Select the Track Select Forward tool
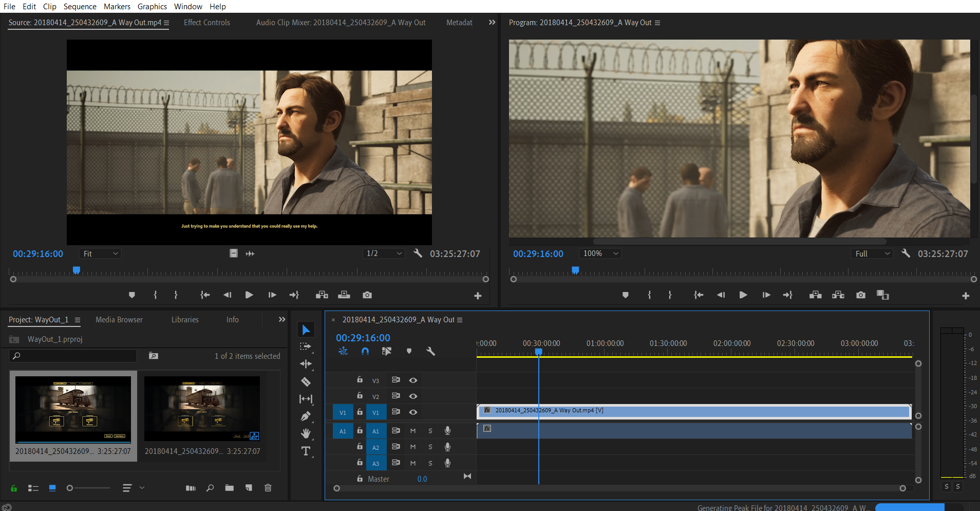 [x=306, y=346]
